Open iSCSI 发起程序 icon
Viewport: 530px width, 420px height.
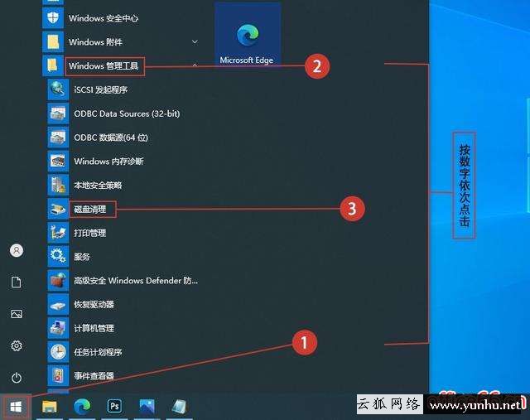point(58,89)
